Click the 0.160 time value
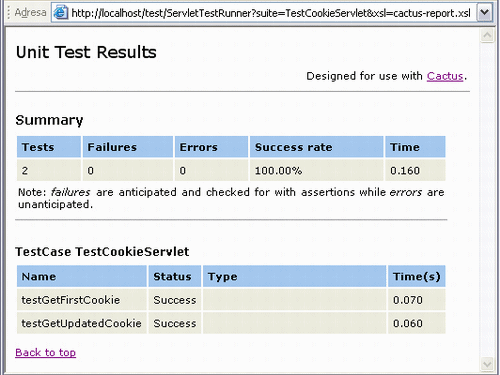This screenshot has height=375, width=500. pyautogui.click(x=405, y=171)
